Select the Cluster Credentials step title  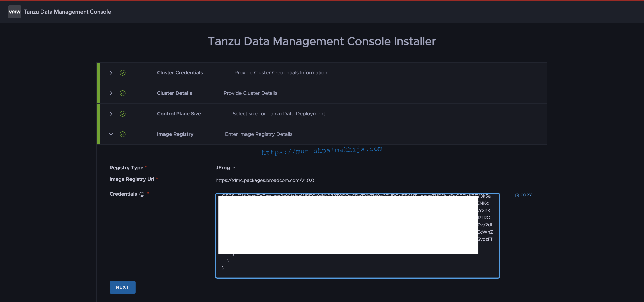pyautogui.click(x=180, y=73)
